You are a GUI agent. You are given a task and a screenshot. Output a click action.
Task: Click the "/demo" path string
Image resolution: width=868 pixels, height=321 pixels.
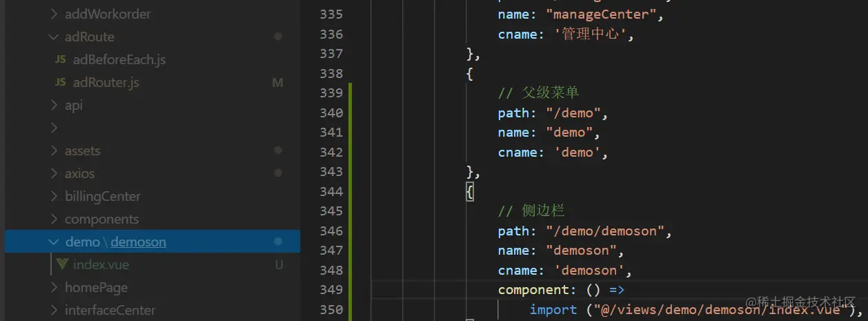pyautogui.click(x=573, y=113)
